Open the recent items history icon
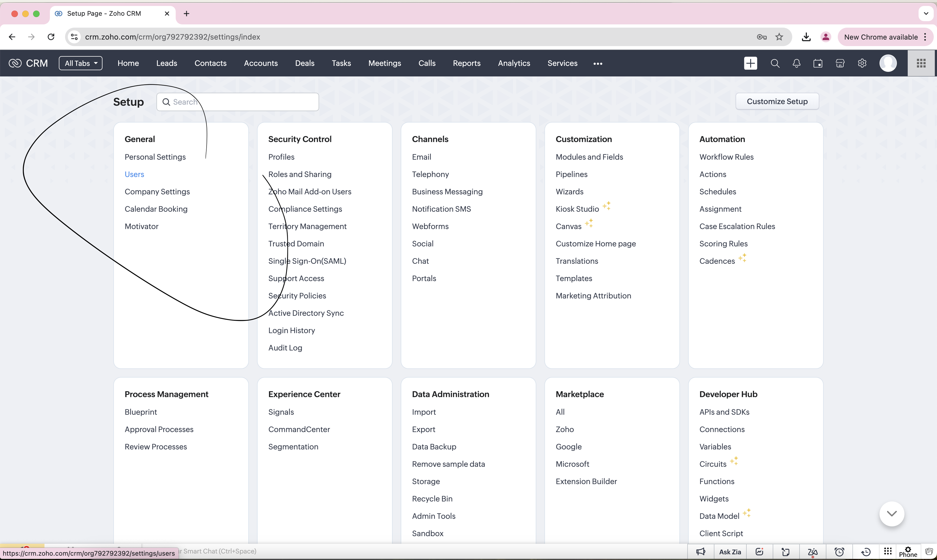Image resolution: width=937 pixels, height=560 pixels. tap(866, 552)
